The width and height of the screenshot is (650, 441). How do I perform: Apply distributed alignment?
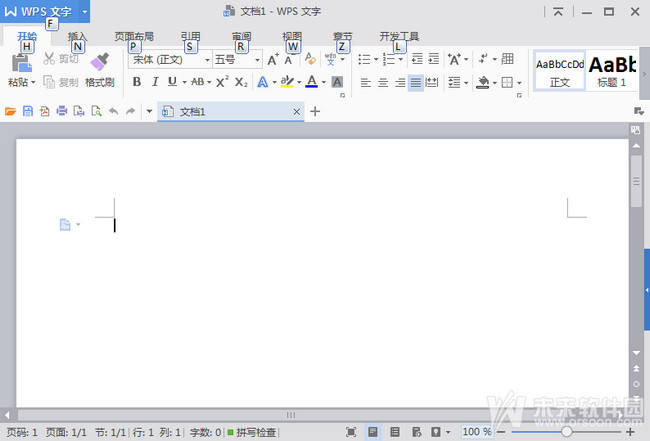(432, 82)
